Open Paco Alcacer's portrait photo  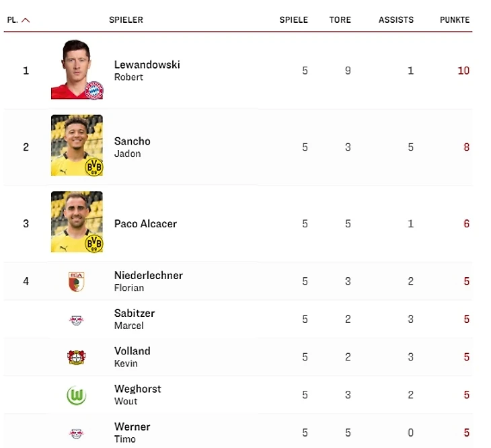pos(77,222)
